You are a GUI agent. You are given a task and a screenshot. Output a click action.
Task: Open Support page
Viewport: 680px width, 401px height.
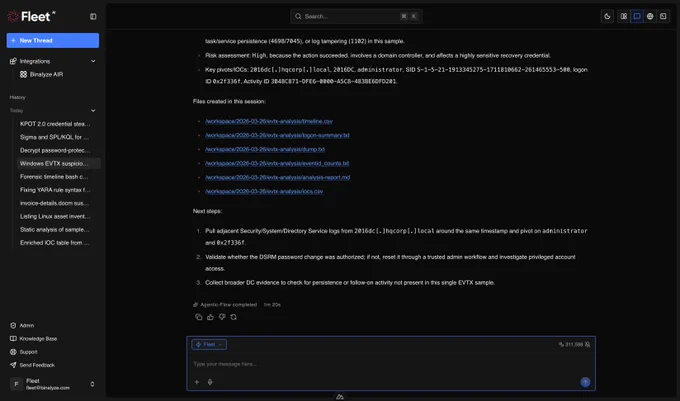(28, 352)
